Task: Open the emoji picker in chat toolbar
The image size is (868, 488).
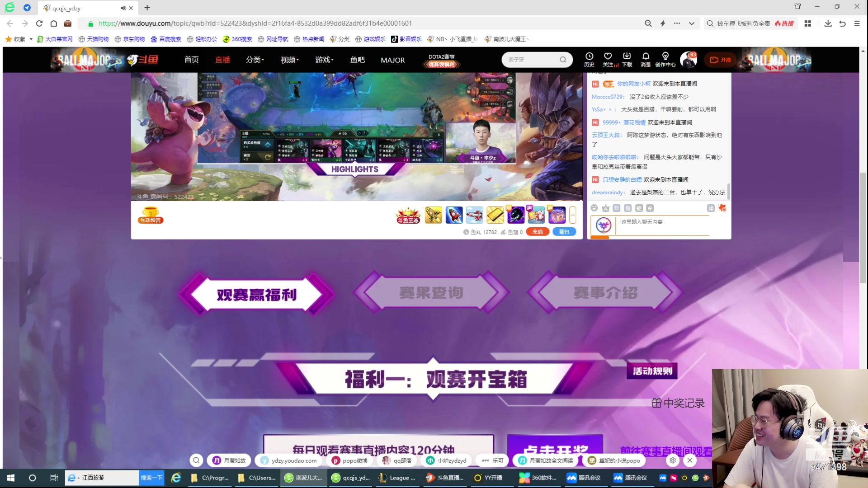Action: [x=594, y=208]
